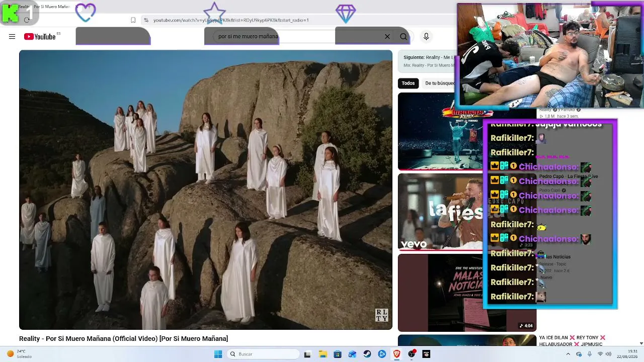This screenshot has width=644, height=362.
Task: Click the RLTY watermark on the video
Action: 382,315
